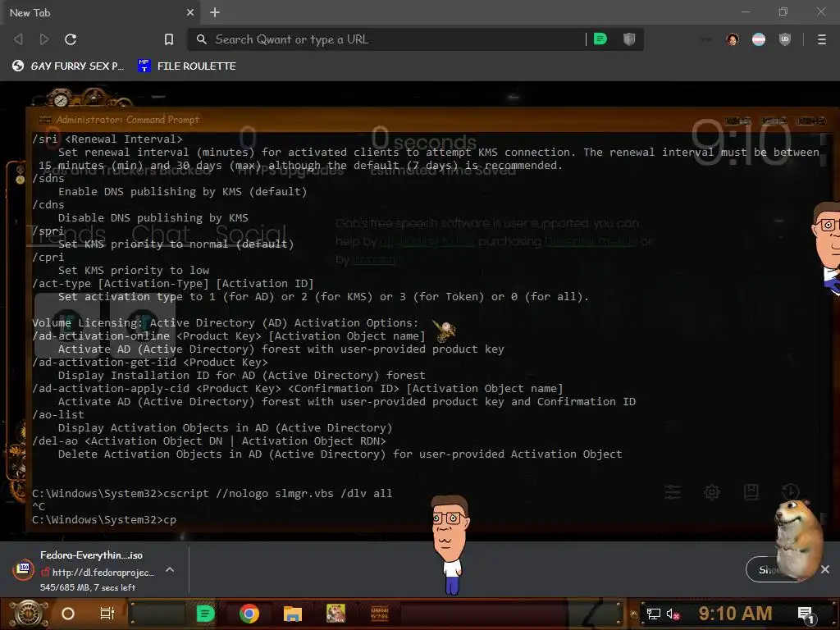Go back using the browser back arrow
Screen dimensions: 840x630
coord(18,39)
